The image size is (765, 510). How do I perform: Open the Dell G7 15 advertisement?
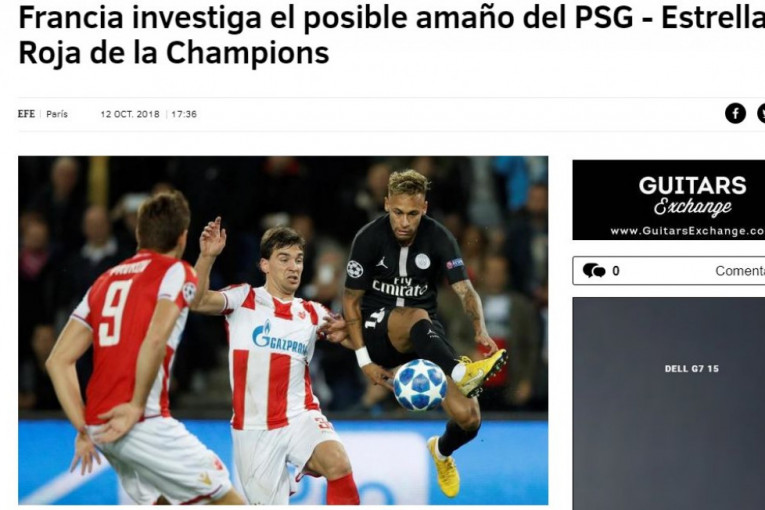[x=669, y=404]
